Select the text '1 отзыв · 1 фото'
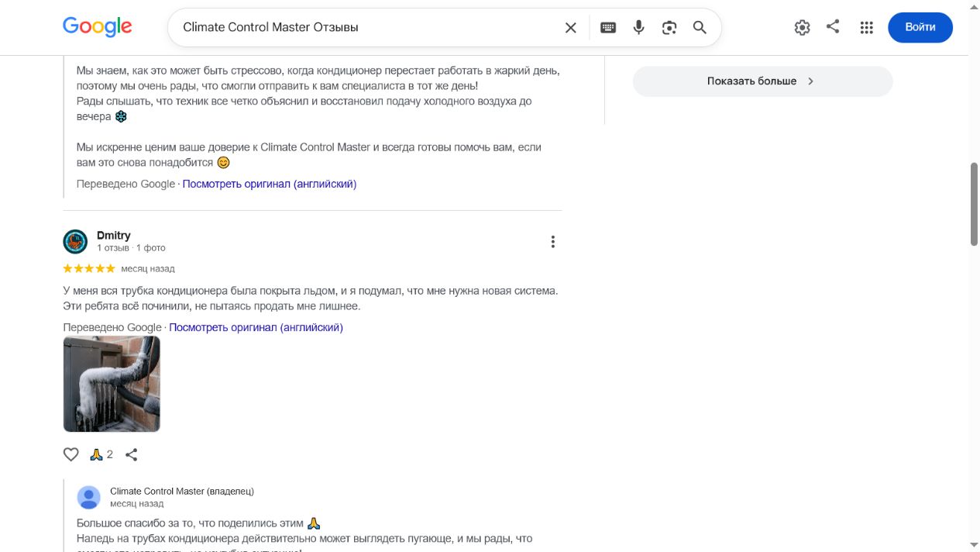This screenshot has width=980, height=552. click(x=131, y=248)
